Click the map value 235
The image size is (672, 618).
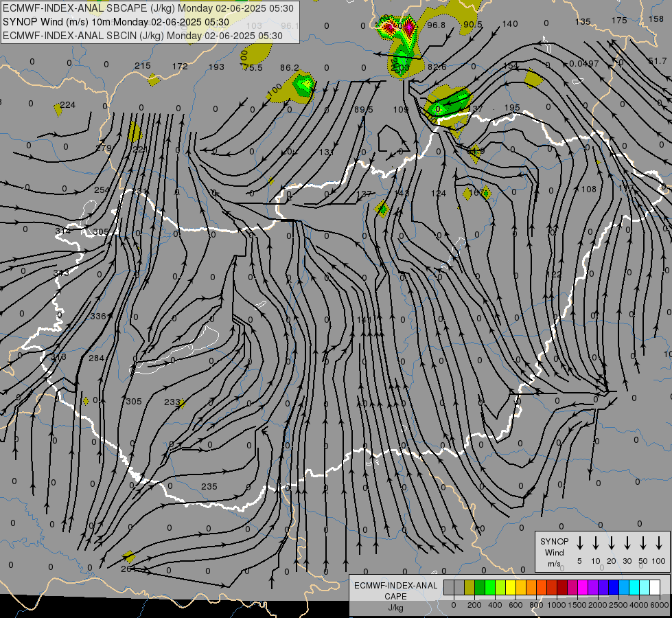[x=209, y=486]
